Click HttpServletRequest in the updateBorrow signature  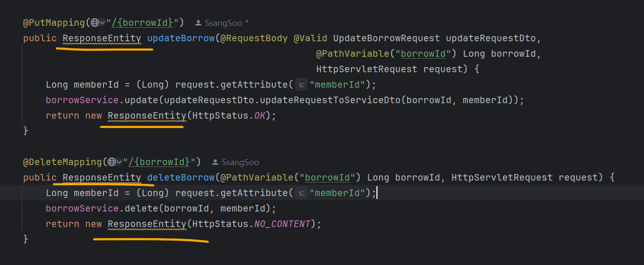[x=367, y=69]
